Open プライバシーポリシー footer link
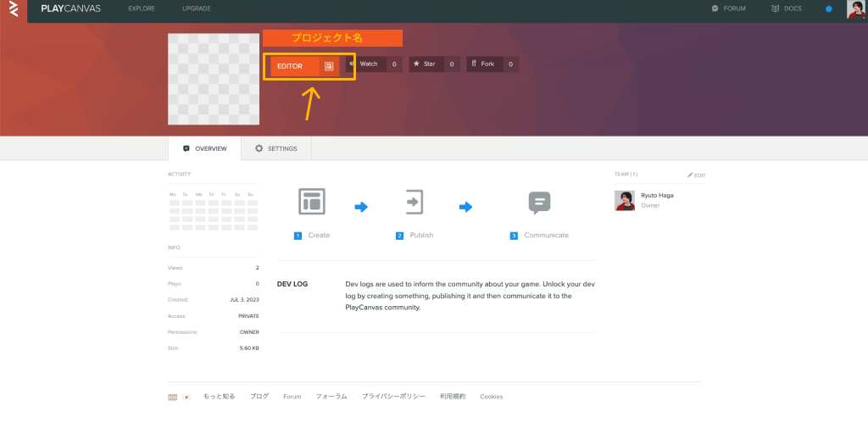The height and width of the screenshot is (434, 868). (x=393, y=397)
